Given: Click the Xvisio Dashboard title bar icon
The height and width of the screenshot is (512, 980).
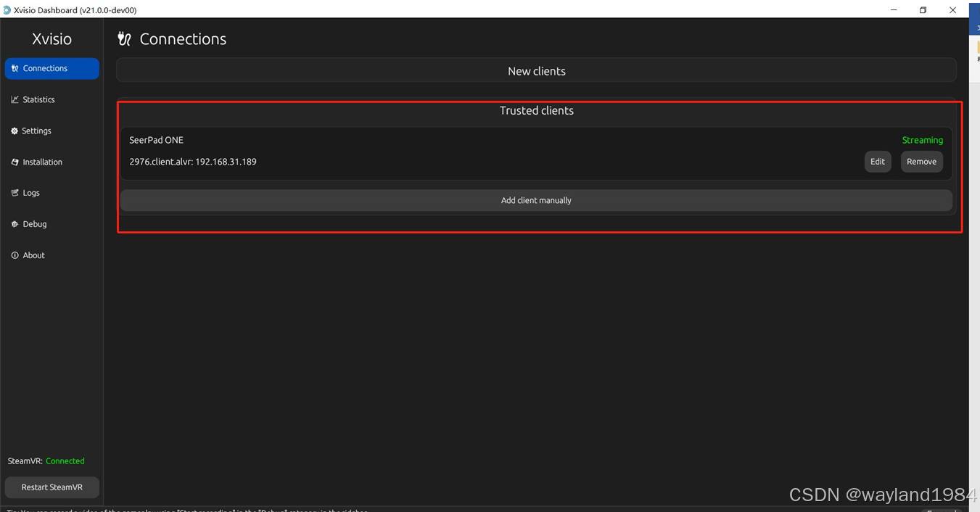Looking at the screenshot, I should [x=7, y=10].
